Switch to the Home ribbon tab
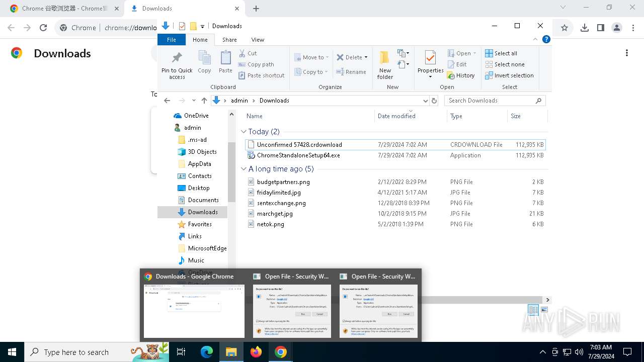 200,40
